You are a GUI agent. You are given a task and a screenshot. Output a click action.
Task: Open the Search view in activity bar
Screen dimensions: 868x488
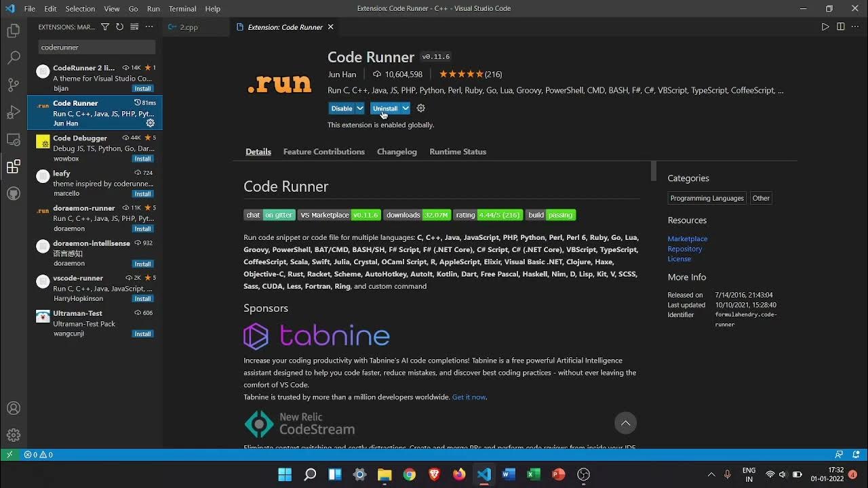pos(14,58)
